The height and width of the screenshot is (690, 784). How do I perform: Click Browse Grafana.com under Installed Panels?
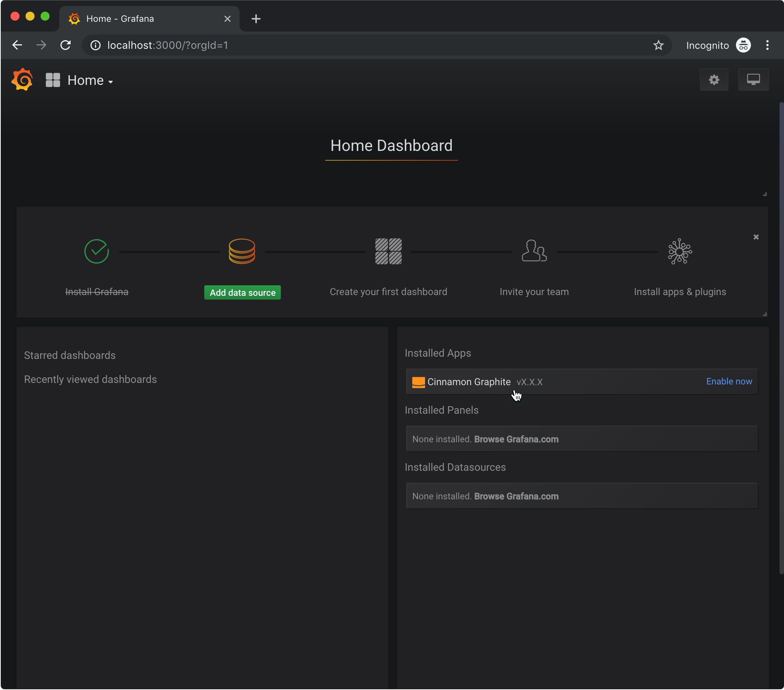tap(516, 439)
